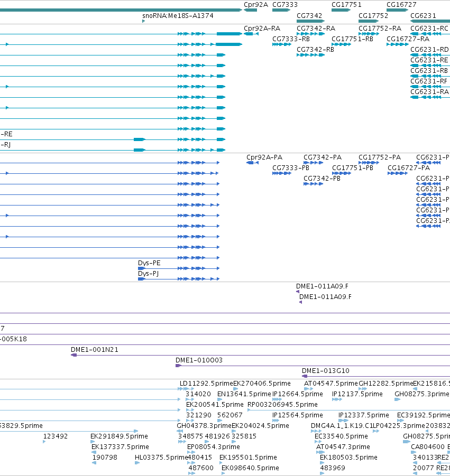The width and height of the screenshot is (450, 476).
Task: Click the CA804600 EST label
Action: pos(427,447)
